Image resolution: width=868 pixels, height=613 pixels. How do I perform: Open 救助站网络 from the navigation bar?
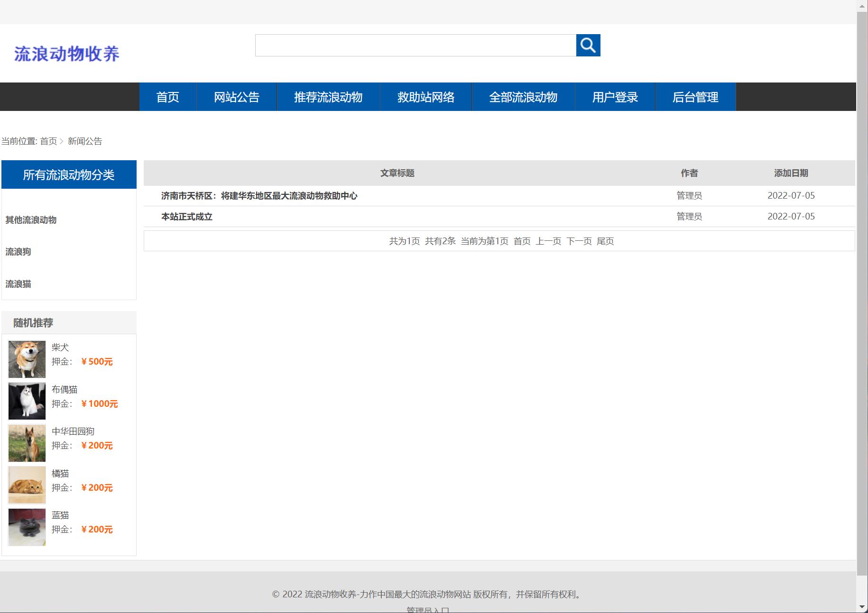[426, 97]
